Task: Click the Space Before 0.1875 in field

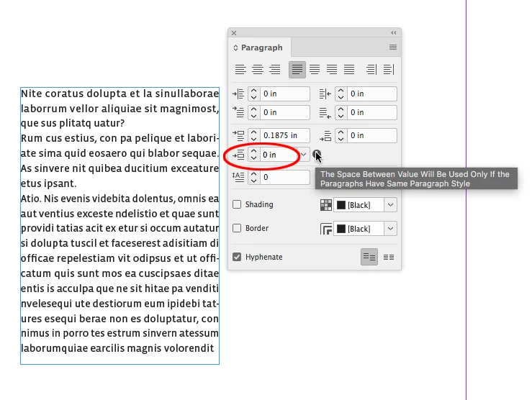Action: (x=284, y=135)
